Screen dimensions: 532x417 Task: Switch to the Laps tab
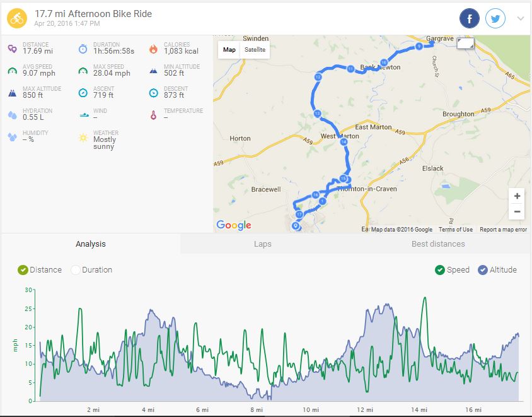[262, 244]
